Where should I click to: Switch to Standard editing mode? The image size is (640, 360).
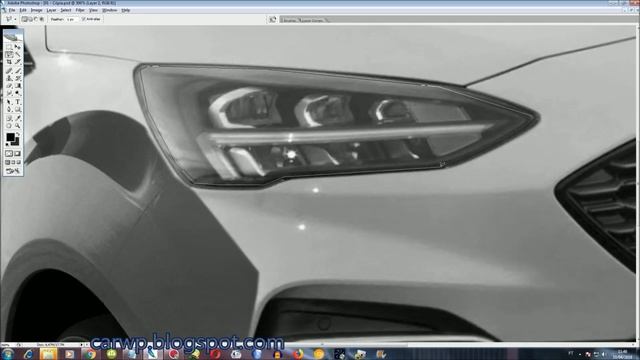[9, 153]
